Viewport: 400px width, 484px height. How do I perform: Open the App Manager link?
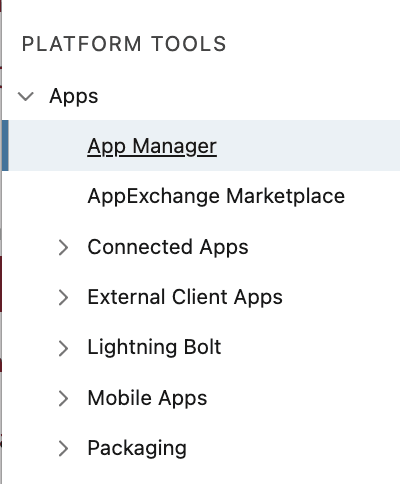coord(152,147)
